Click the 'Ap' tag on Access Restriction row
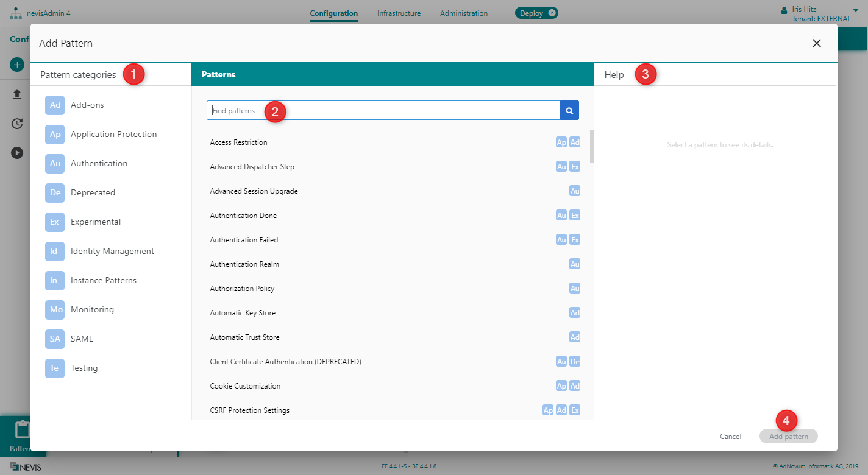 pyautogui.click(x=561, y=142)
